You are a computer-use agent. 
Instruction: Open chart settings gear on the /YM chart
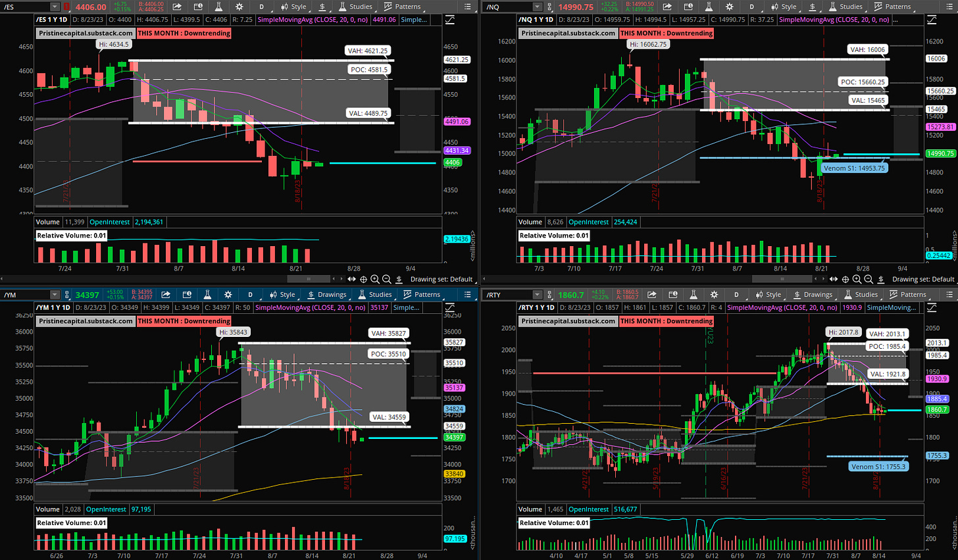click(x=228, y=294)
